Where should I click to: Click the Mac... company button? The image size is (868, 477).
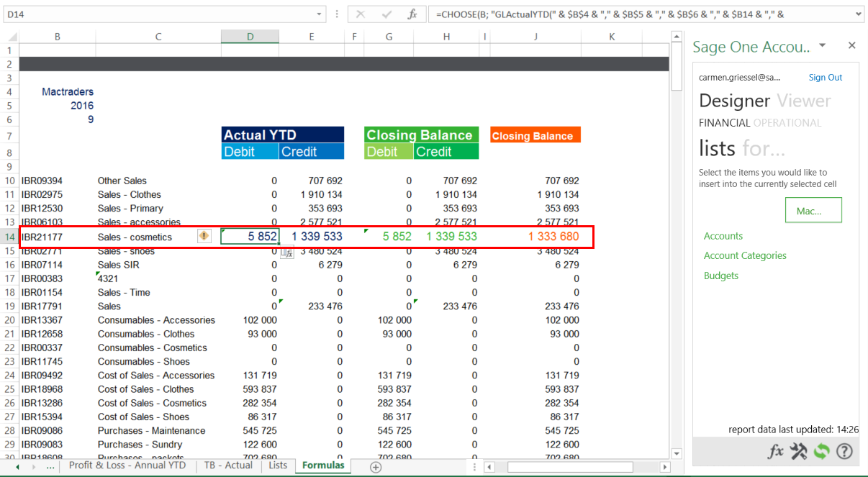[x=813, y=211]
